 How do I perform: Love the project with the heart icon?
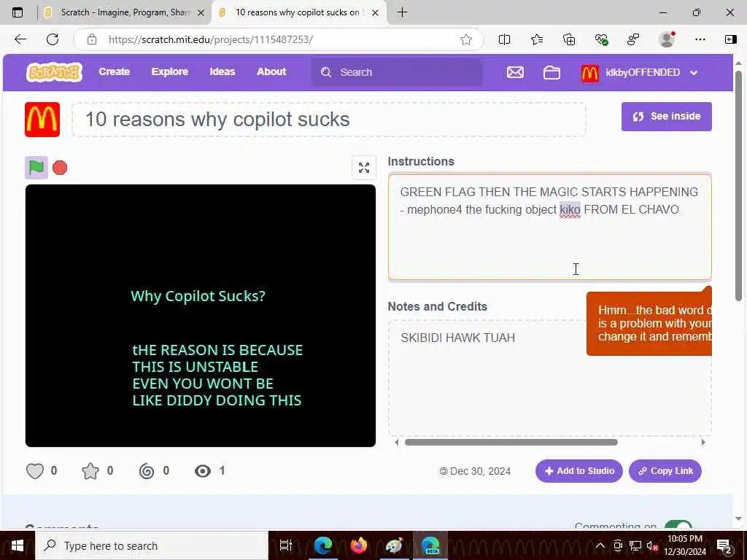coord(35,471)
